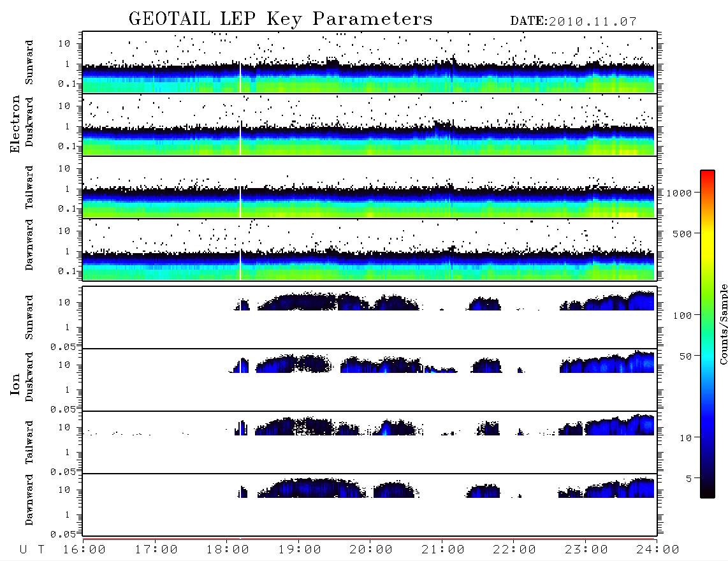
Task: Click the "5" colorbar tick label
Action: click(x=689, y=479)
